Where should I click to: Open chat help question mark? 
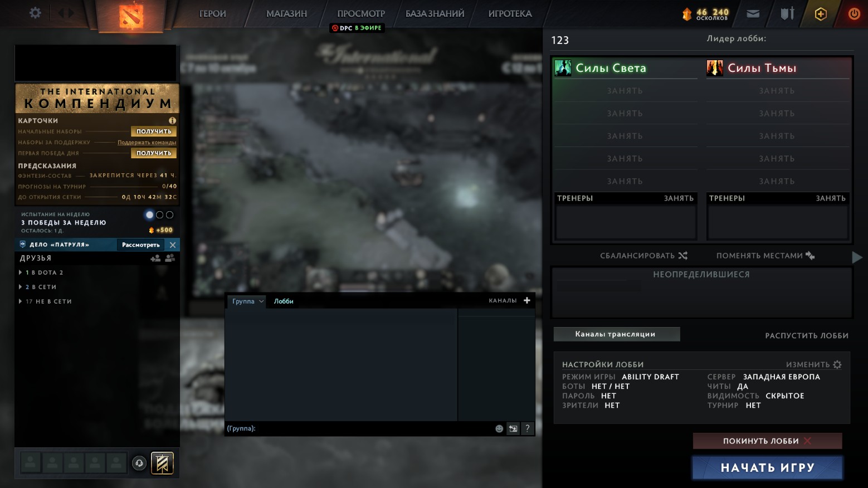pyautogui.click(x=527, y=428)
